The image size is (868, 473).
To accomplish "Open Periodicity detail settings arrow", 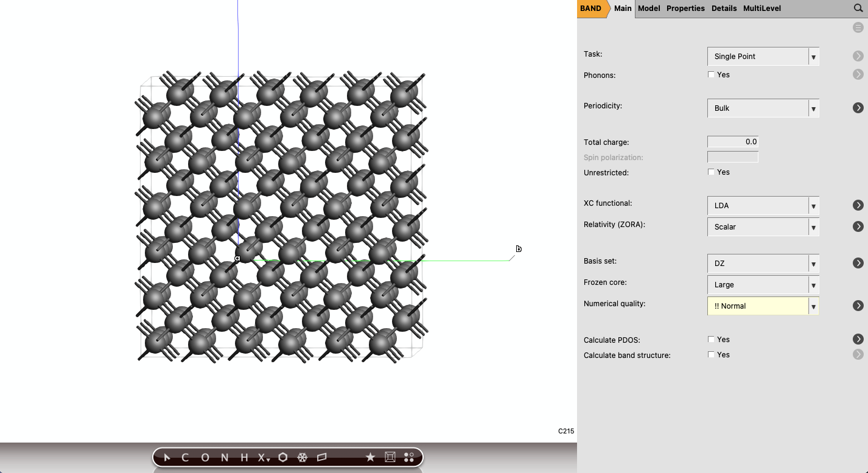I will (x=858, y=108).
